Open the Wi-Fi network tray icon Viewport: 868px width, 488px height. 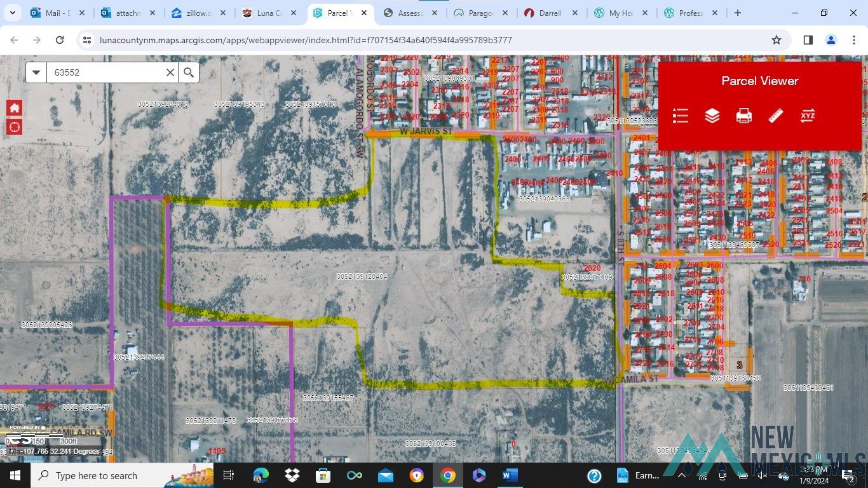coord(703,476)
